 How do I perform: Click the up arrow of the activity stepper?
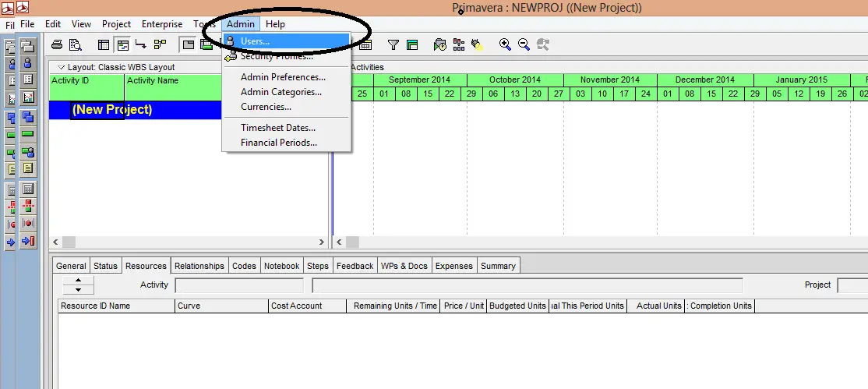tap(78, 281)
